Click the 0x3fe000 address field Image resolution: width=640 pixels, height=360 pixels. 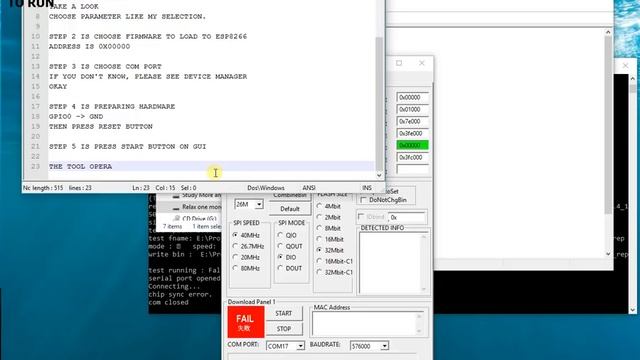[412, 133]
